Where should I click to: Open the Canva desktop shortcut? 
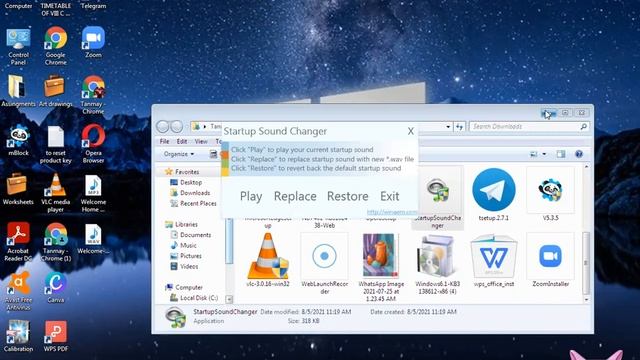tap(56, 287)
